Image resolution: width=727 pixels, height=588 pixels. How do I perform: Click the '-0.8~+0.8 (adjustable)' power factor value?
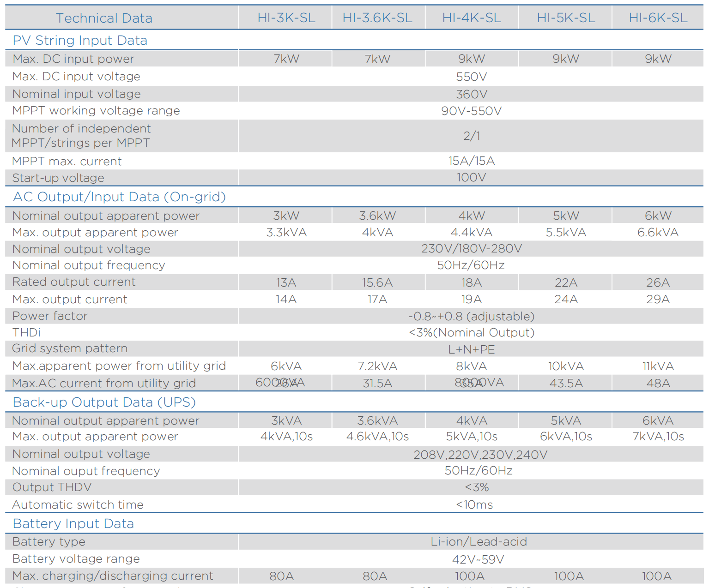(472, 316)
